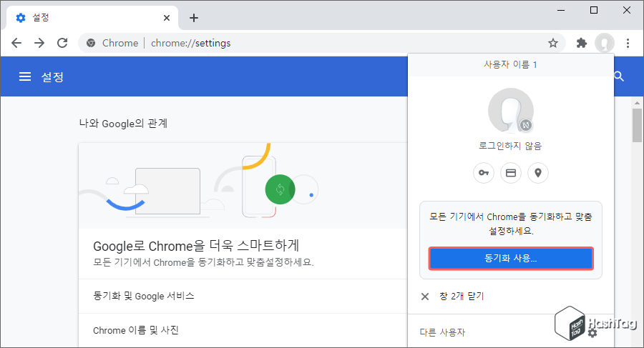Reload the settings page
This screenshot has height=348, width=644.
62,43
